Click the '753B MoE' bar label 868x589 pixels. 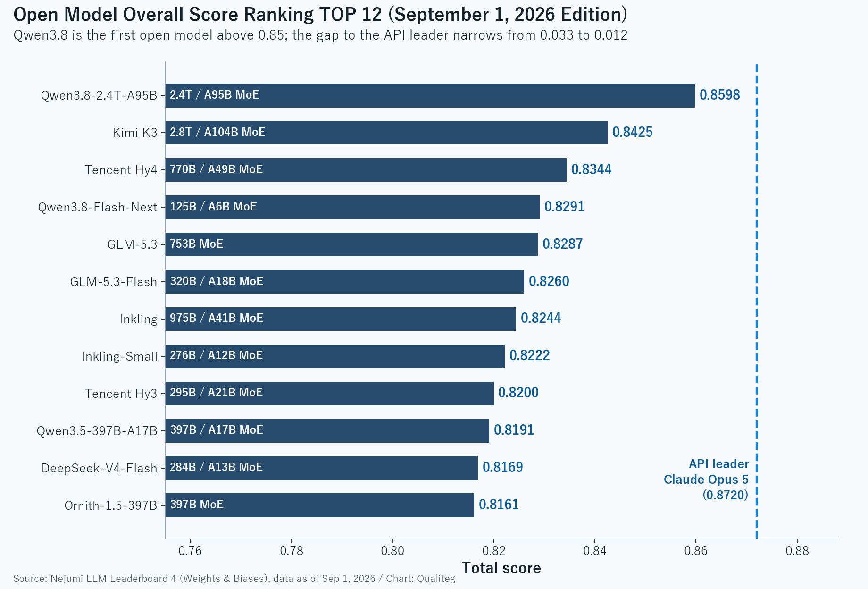click(x=197, y=244)
